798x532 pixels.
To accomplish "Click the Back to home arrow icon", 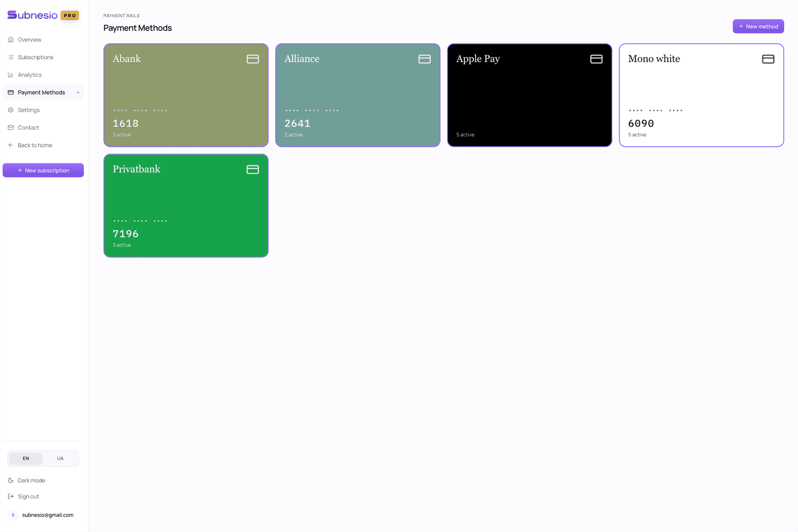I will [x=11, y=145].
